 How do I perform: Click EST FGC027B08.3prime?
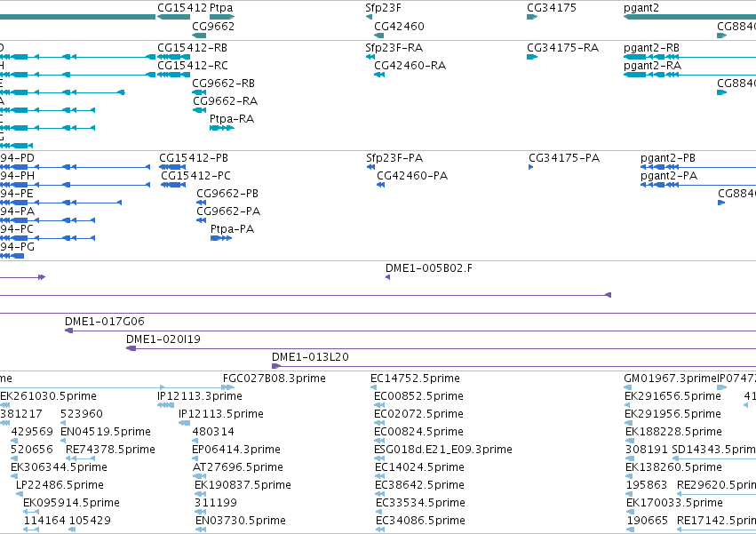coord(274,379)
